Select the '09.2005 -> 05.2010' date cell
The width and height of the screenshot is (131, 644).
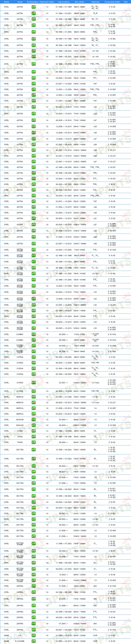tap(64, 403)
